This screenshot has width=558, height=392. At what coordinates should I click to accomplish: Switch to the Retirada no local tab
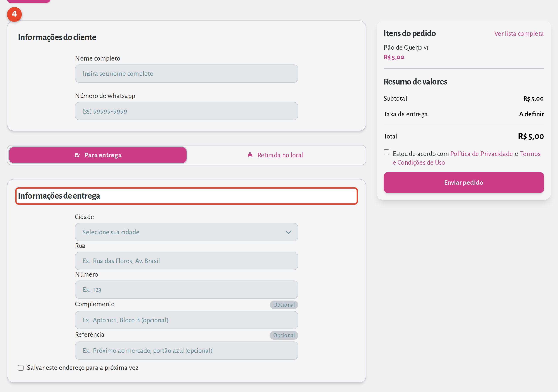(276, 155)
